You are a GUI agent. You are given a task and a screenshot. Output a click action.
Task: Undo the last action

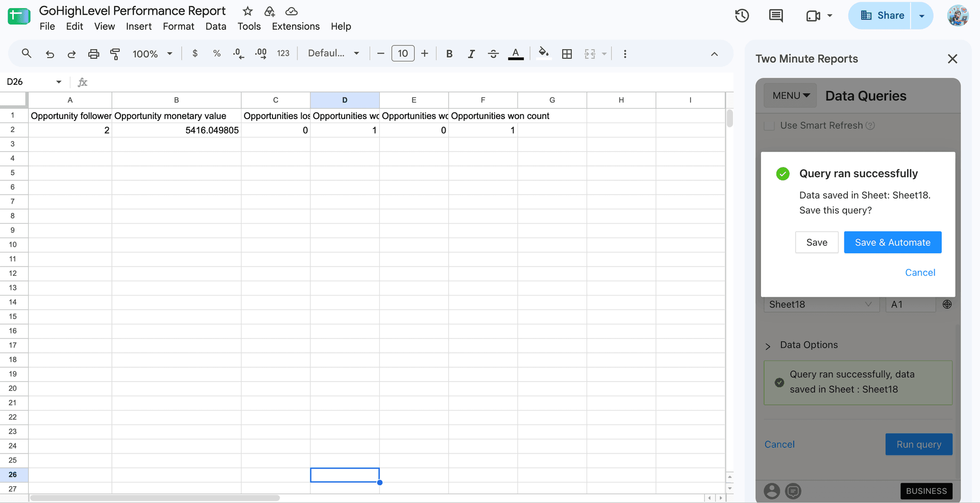click(x=50, y=54)
